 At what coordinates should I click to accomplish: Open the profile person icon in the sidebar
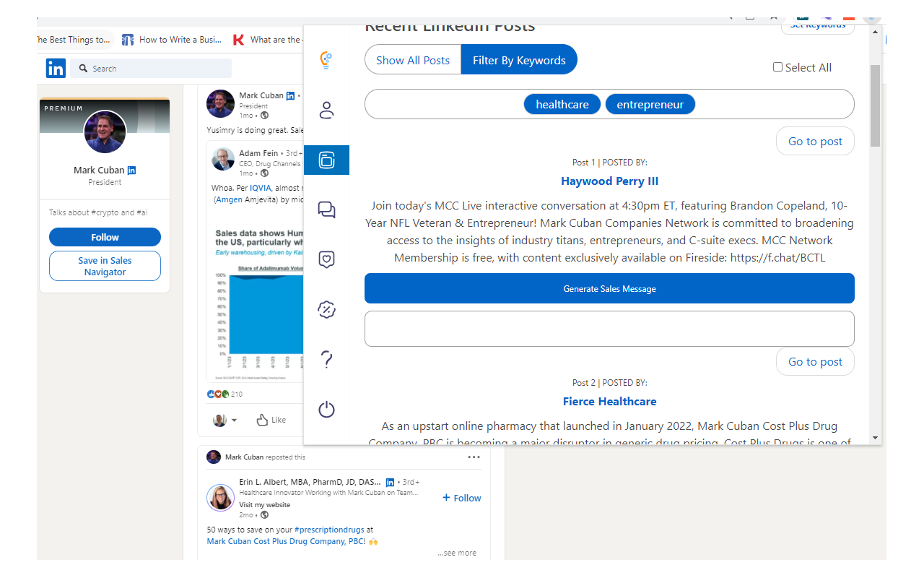326,111
